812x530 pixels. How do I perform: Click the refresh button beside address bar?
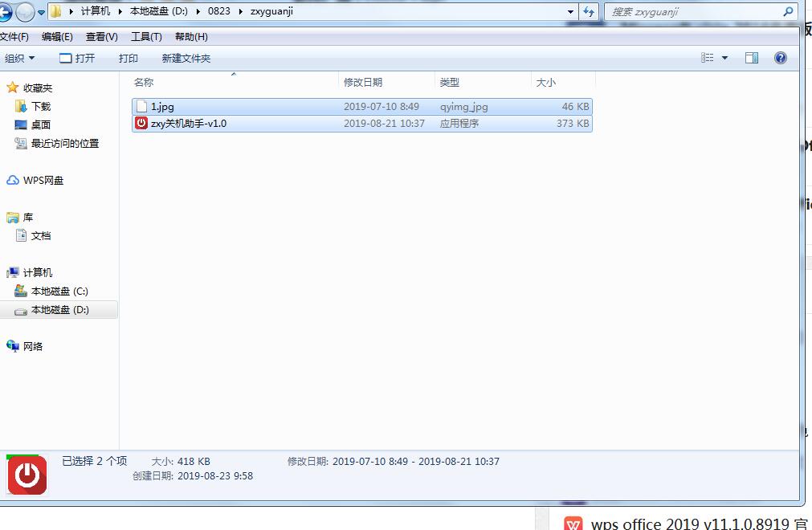590,12
